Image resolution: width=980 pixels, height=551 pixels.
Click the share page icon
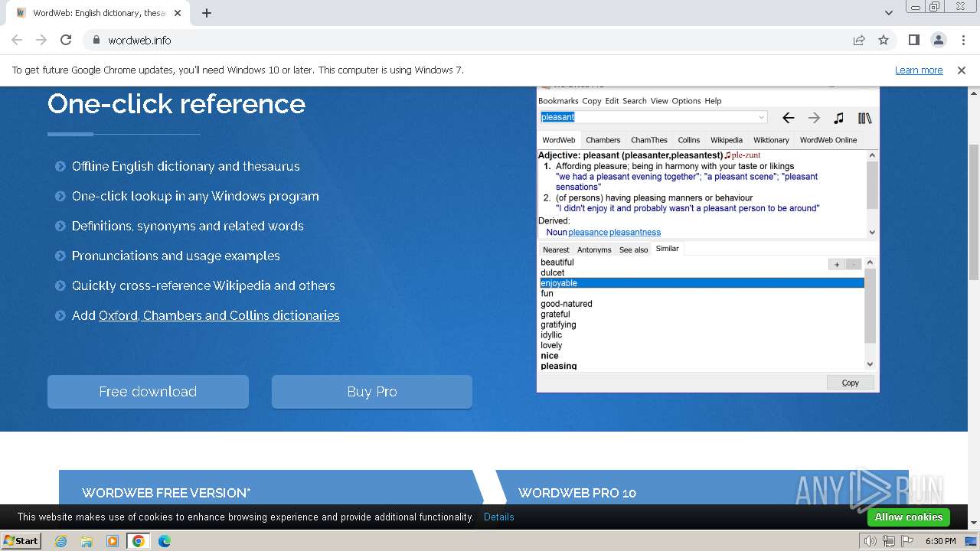pos(859,40)
